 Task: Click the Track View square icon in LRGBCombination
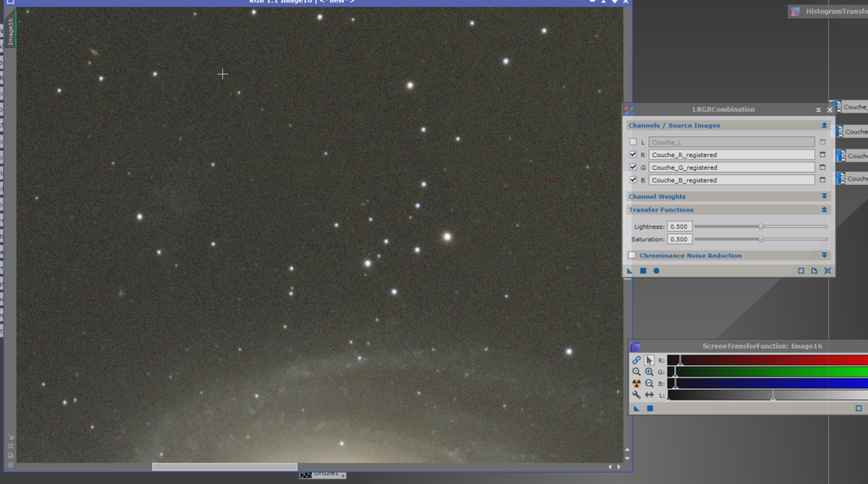pyautogui.click(x=801, y=271)
